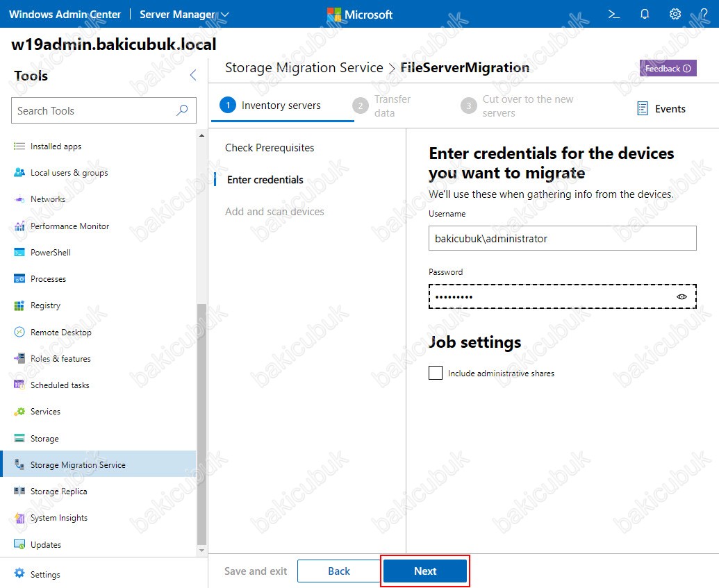
Task: Select the Transfer data step tab
Action: tap(382, 106)
